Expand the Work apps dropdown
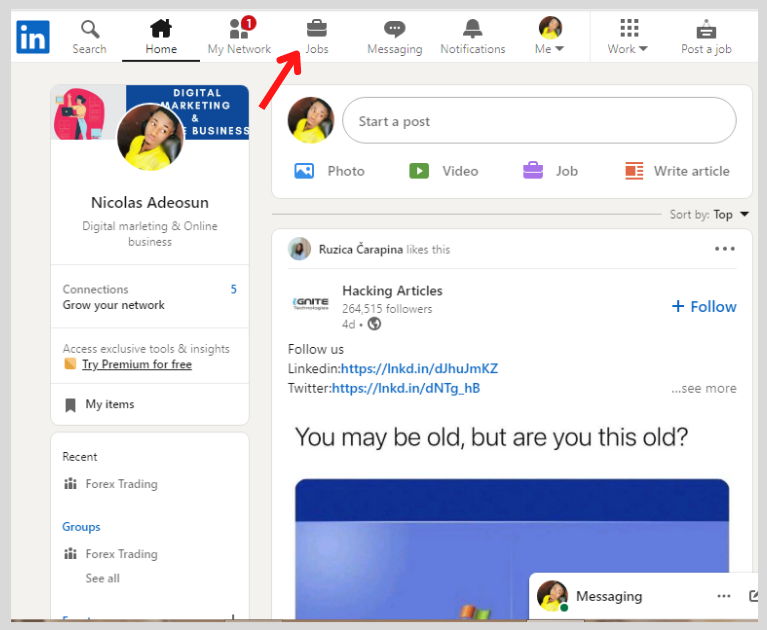767x630 pixels. click(x=628, y=37)
